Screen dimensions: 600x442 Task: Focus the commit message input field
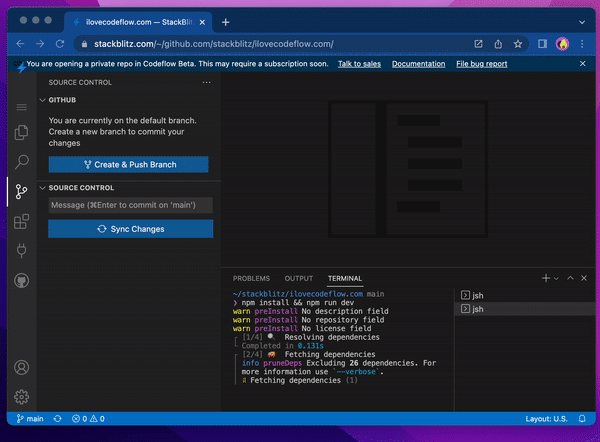130,205
